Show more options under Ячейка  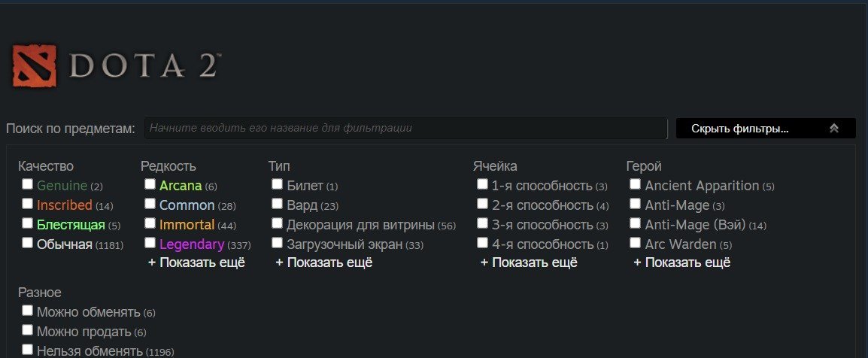[530, 262]
